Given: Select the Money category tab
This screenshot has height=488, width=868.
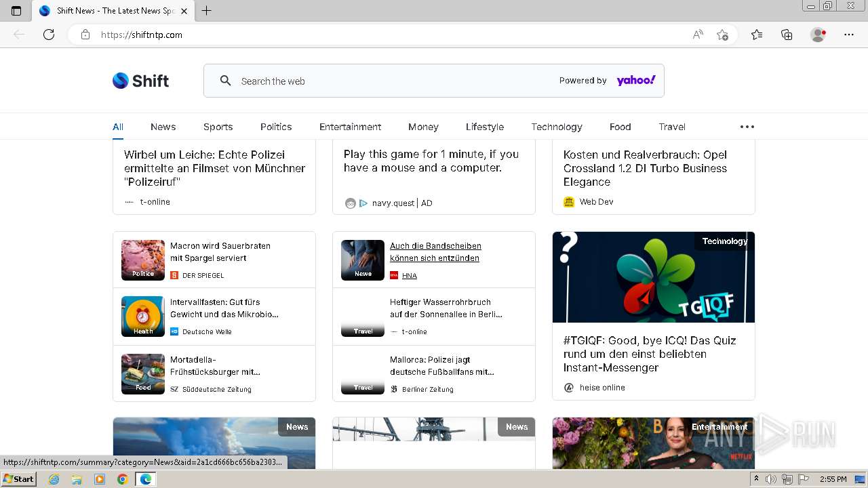Looking at the screenshot, I should click(x=423, y=127).
